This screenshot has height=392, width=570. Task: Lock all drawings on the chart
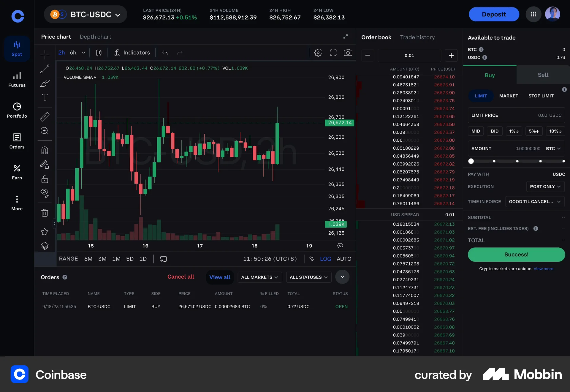[x=45, y=179]
